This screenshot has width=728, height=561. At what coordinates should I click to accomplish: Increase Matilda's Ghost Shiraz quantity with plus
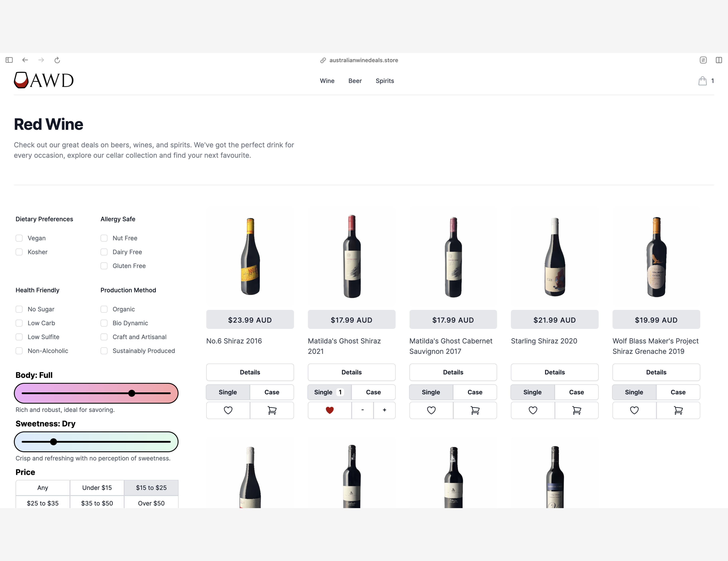click(384, 410)
